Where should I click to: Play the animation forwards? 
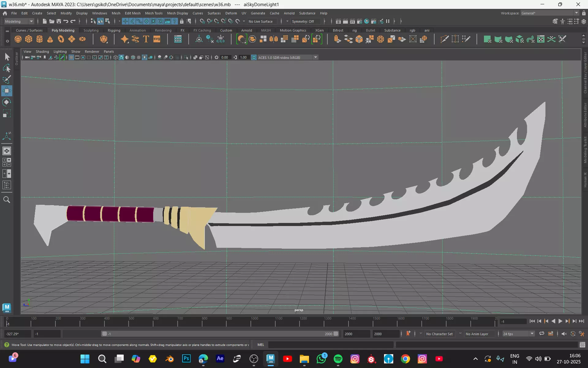[x=560, y=321]
